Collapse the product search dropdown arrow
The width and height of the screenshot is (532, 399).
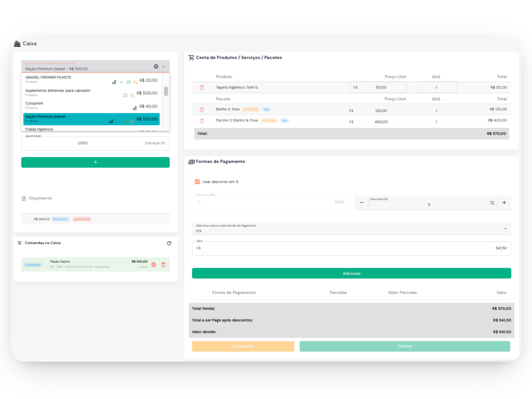click(x=163, y=67)
